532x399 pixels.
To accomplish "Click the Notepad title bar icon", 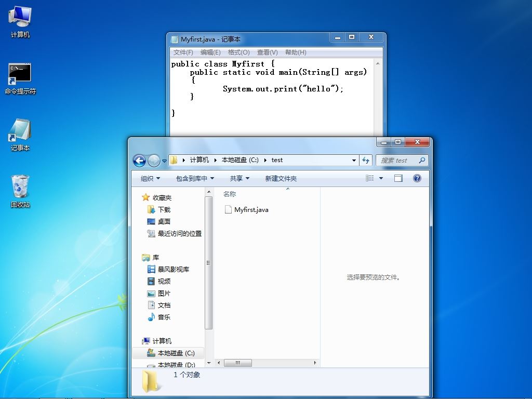I will pyautogui.click(x=175, y=39).
